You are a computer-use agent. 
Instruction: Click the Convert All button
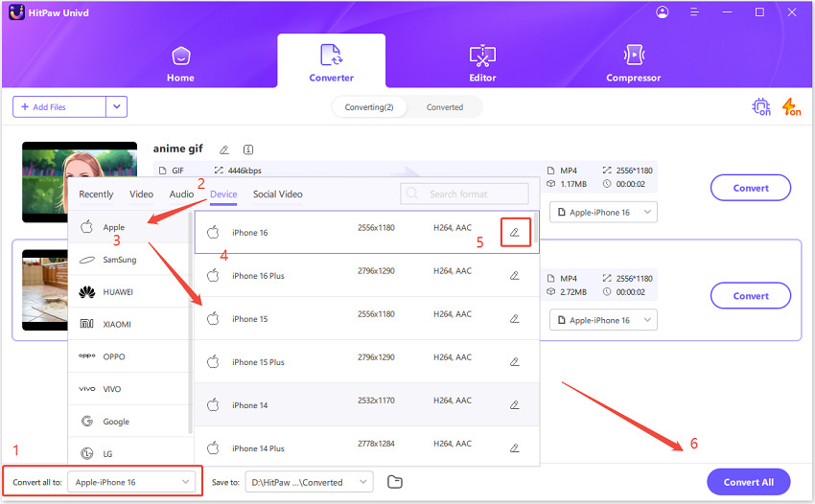pyautogui.click(x=749, y=482)
